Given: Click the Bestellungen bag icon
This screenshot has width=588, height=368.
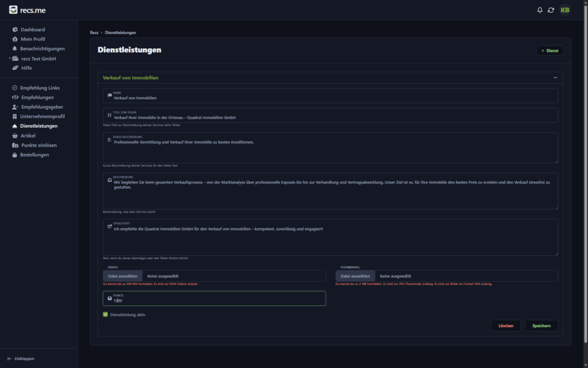Looking at the screenshot, I should 15,155.
